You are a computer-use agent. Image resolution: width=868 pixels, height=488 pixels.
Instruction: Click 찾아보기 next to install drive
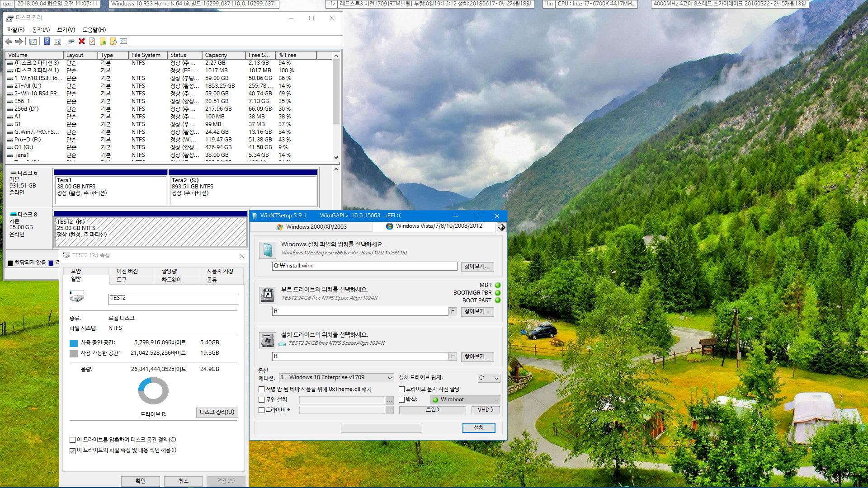tap(477, 357)
